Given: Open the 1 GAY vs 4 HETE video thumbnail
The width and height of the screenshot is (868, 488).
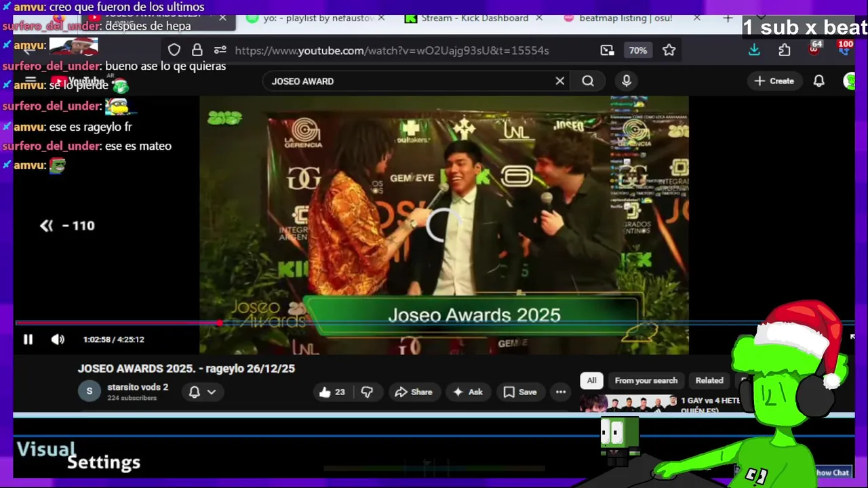Looking at the screenshot, I should coord(629,405).
